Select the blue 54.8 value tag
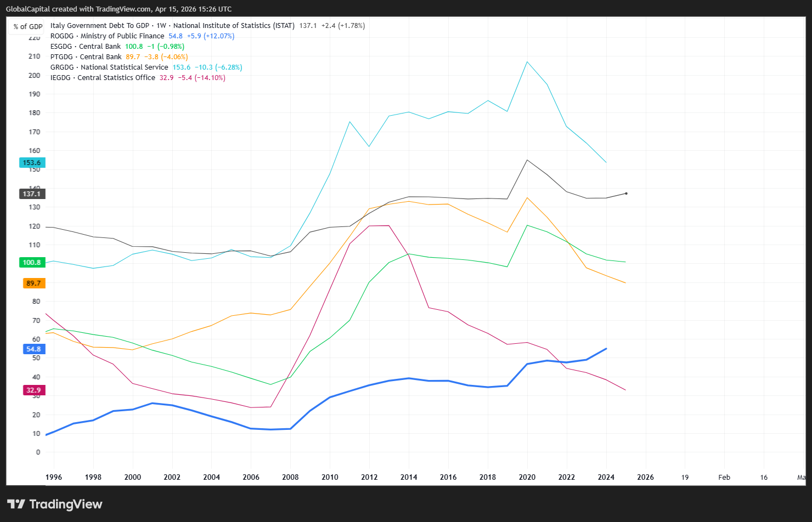 coord(33,349)
